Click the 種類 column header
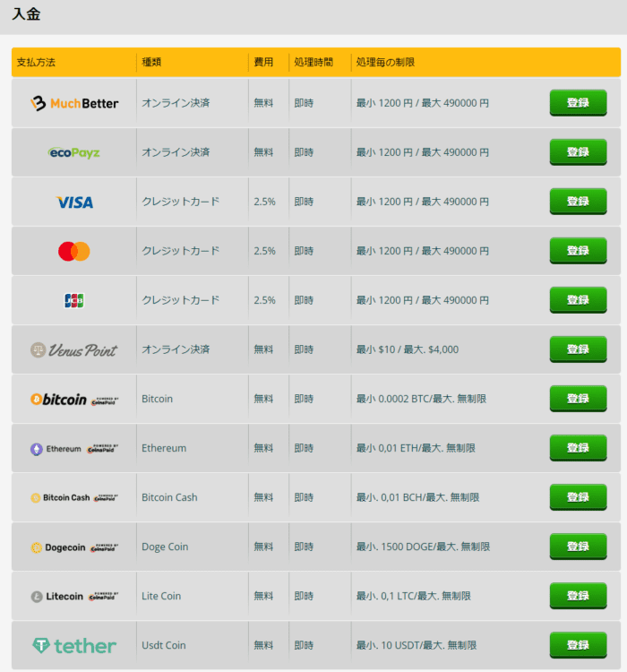Viewport: 627px width, 672px height. (151, 62)
